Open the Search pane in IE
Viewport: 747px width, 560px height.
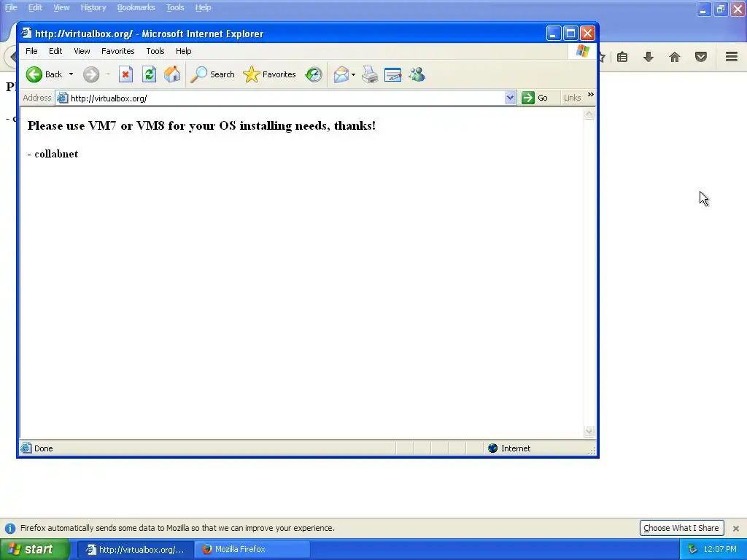(x=212, y=74)
